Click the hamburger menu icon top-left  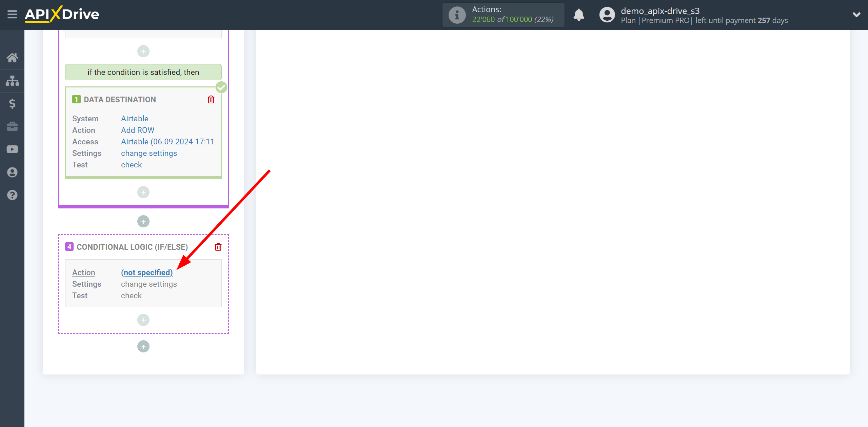[x=12, y=14]
